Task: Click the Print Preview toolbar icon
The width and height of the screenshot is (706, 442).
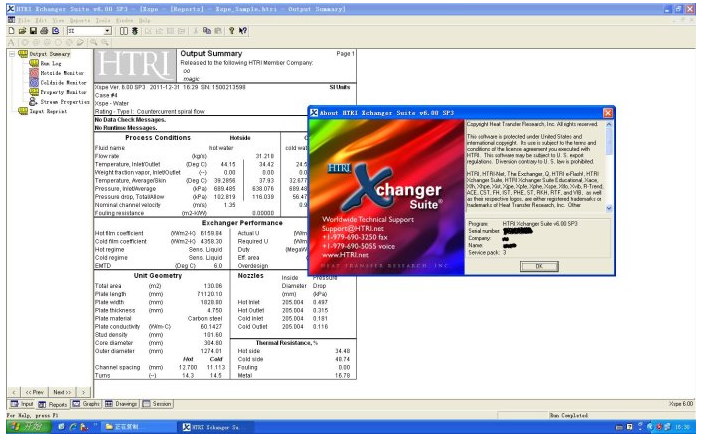Action: [55, 31]
